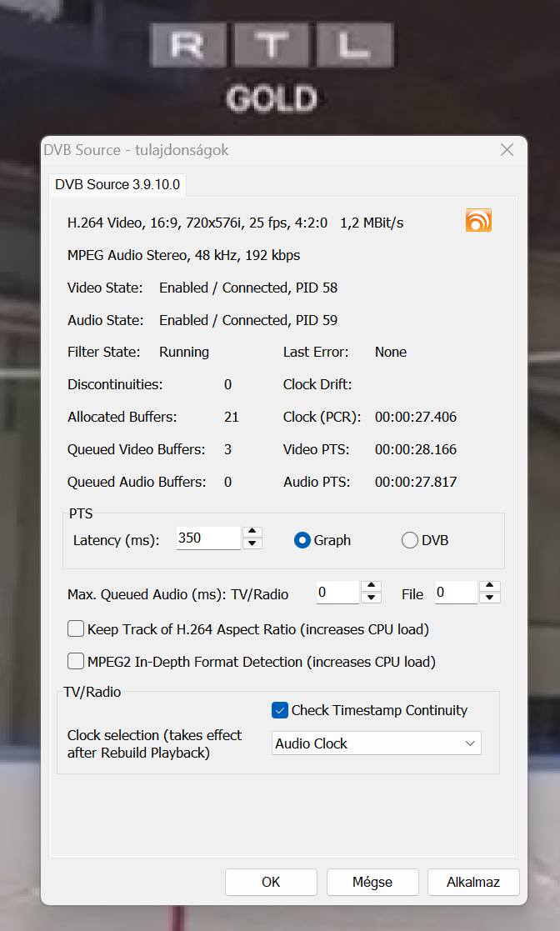Click into the Latency (ms) input field
Image resolution: width=560 pixels, height=931 pixels.
point(208,538)
